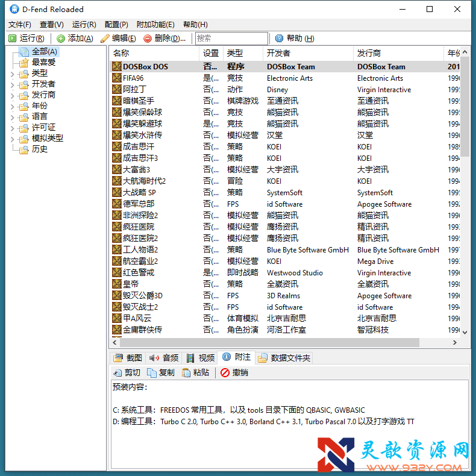Click the game icon beside DOSBox DOS
The height and width of the screenshot is (476, 476).
click(117, 66)
